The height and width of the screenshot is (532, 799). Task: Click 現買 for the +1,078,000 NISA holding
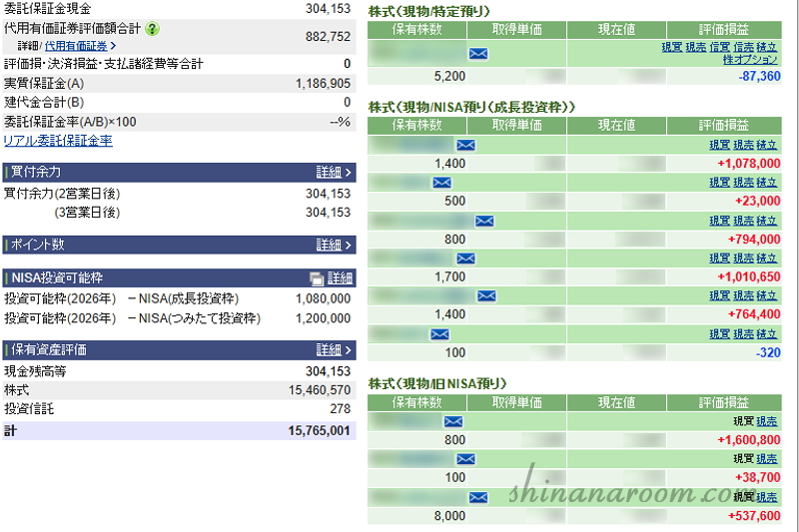pos(719,146)
